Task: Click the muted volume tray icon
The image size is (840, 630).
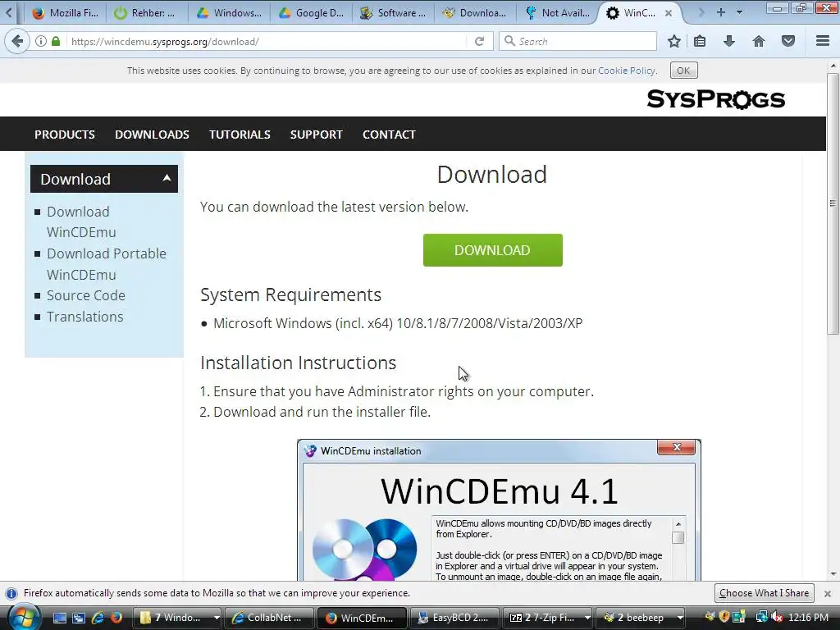Action: tap(778, 618)
